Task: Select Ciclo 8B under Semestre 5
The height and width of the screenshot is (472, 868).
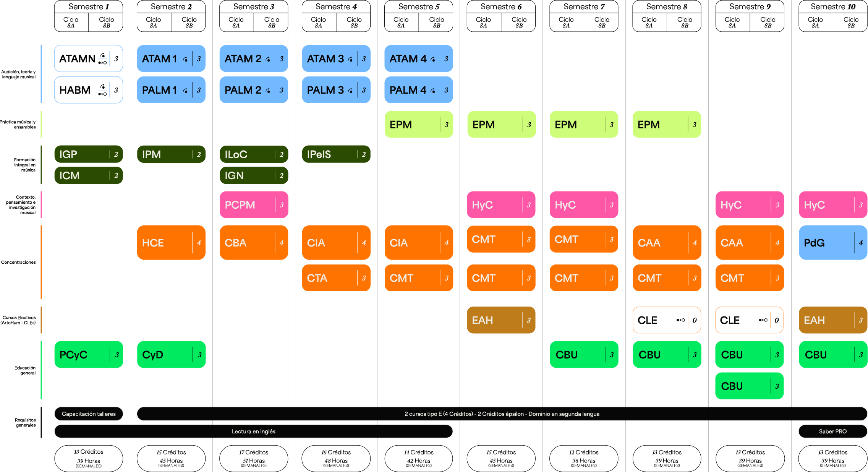Action: coord(436,22)
